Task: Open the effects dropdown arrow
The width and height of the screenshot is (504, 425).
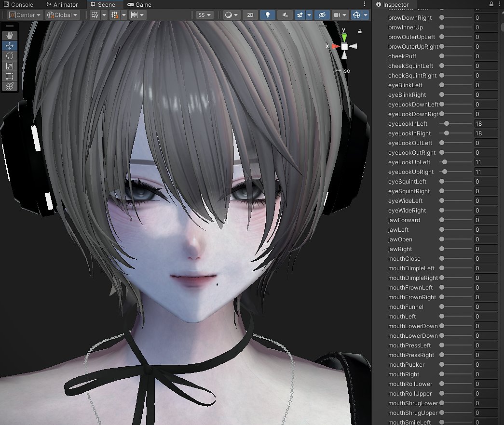Action: coord(309,15)
